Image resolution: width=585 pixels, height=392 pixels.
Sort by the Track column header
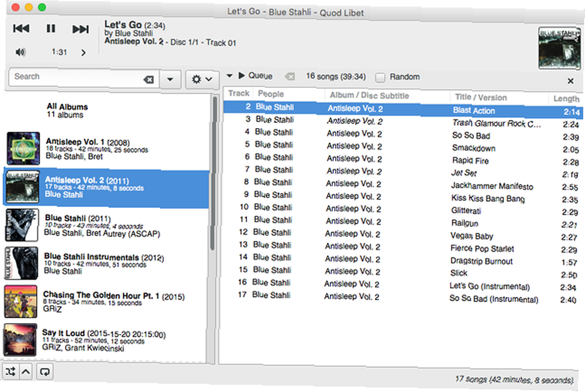239,93
